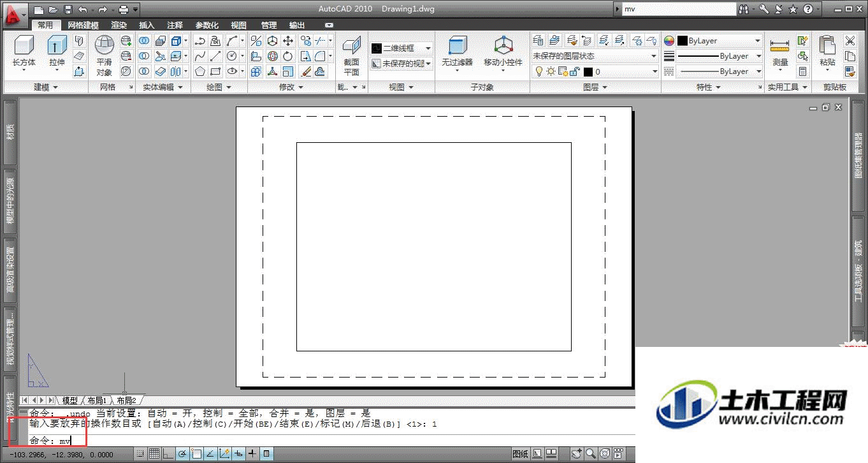The height and width of the screenshot is (463, 868).
Task: Select the Rotate modify tool
Action: pyautogui.click(x=288, y=56)
